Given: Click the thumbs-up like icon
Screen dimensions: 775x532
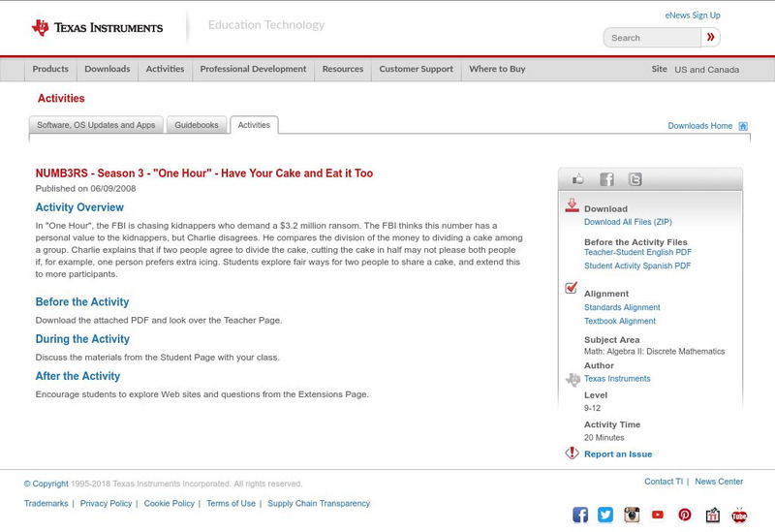Looking at the screenshot, I should click(x=577, y=179).
